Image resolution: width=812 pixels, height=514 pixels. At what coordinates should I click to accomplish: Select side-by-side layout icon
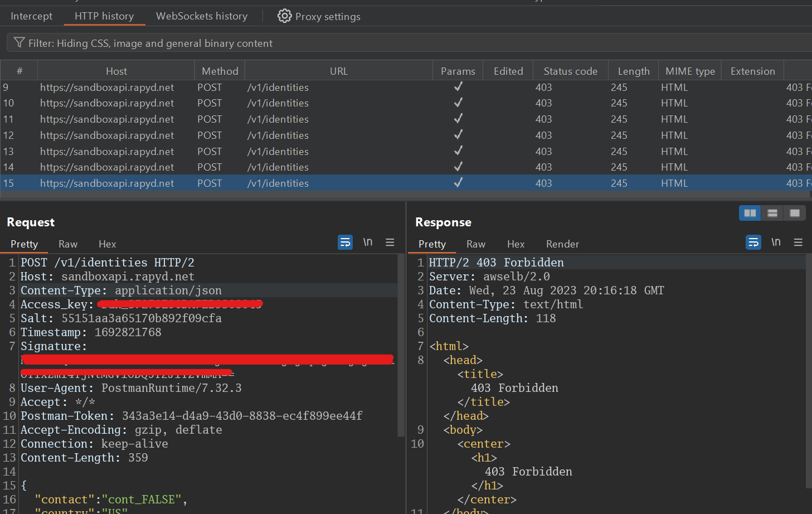click(x=750, y=213)
